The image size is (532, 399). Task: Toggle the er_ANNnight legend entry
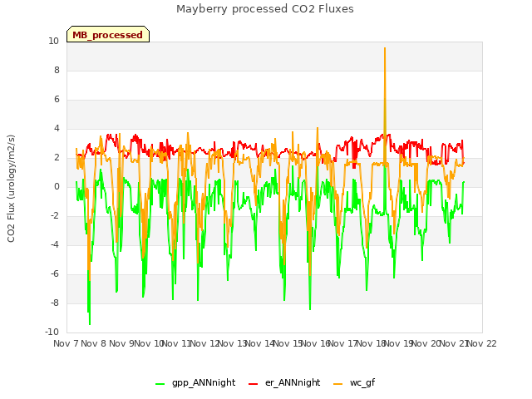pyautogui.click(x=284, y=382)
